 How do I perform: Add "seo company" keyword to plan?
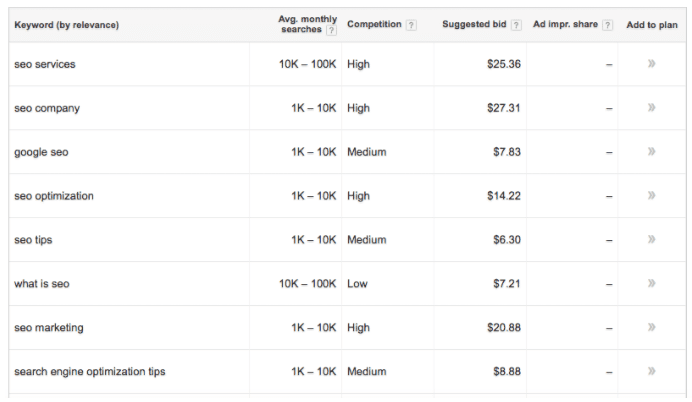point(651,108)
